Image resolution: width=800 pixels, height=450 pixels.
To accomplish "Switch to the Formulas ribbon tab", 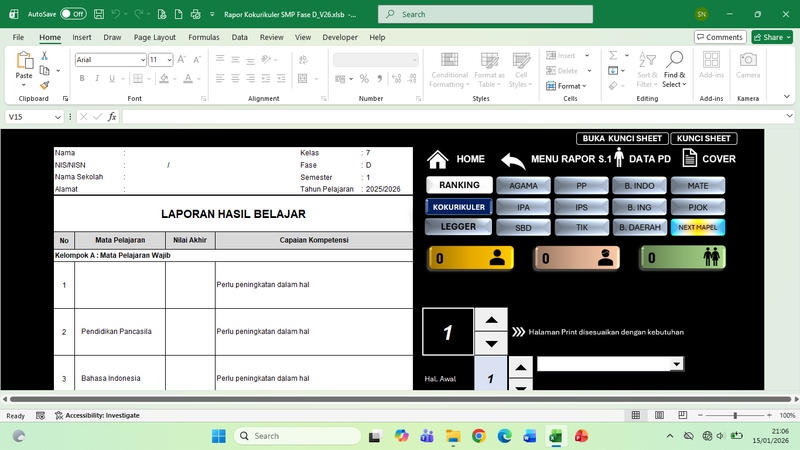I will (203, 37).
